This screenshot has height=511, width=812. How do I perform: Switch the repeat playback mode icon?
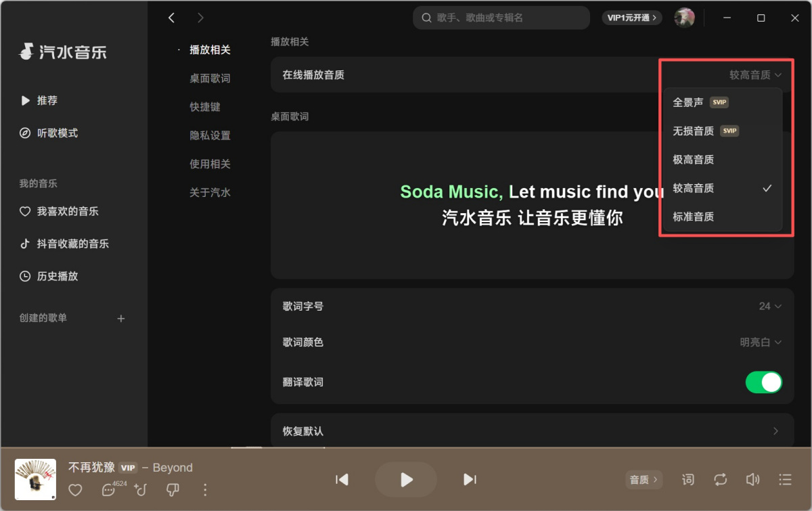(x=720, y=480)
